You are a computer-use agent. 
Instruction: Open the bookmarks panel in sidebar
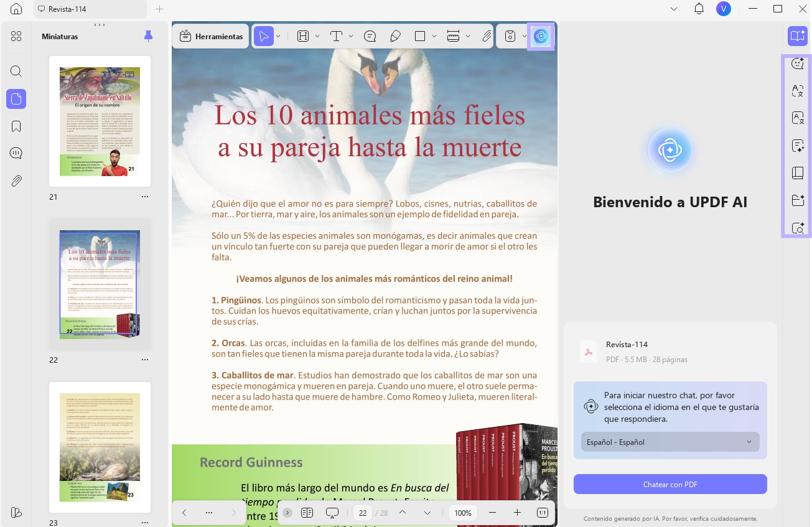(16, 126)
